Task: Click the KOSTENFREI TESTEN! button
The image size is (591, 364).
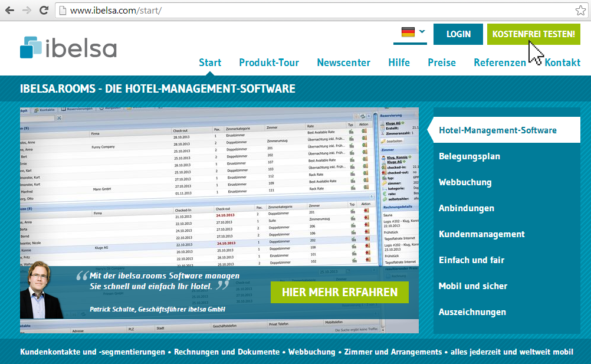Action: pyautogui.click(x=533, y=34)
